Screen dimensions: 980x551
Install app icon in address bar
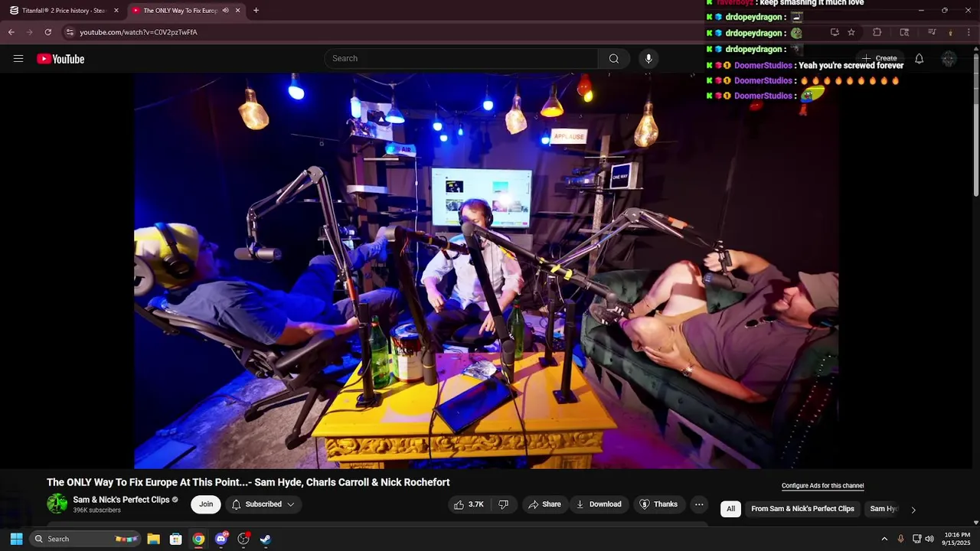pyautogui.click(x=835, y=32)
